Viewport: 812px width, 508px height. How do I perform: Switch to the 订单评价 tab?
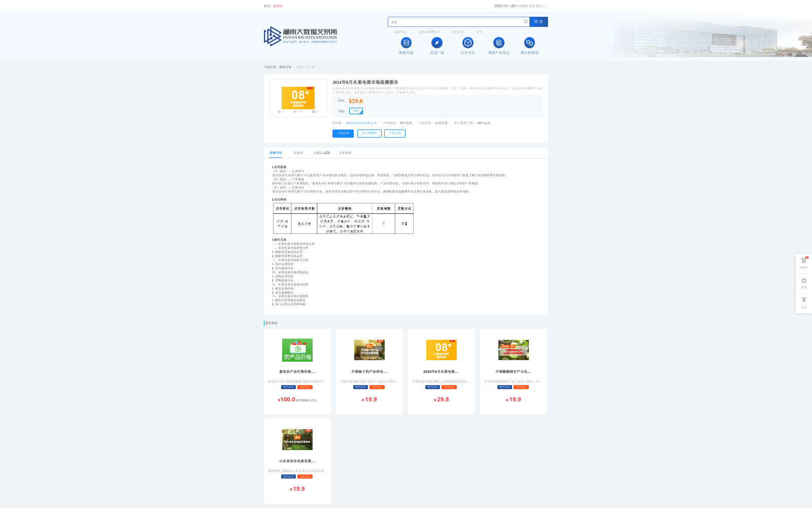pyautogui.click(x=345, y=153)
